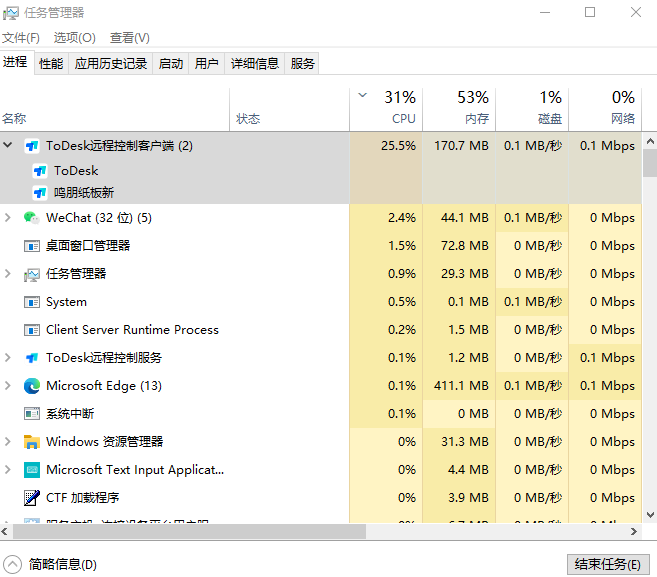Click the vertical scrollbar up arrow

point(650,141)
